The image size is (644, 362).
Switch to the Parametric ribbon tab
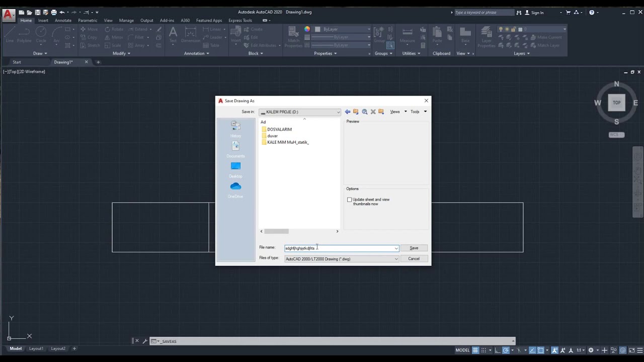[88, 21]
